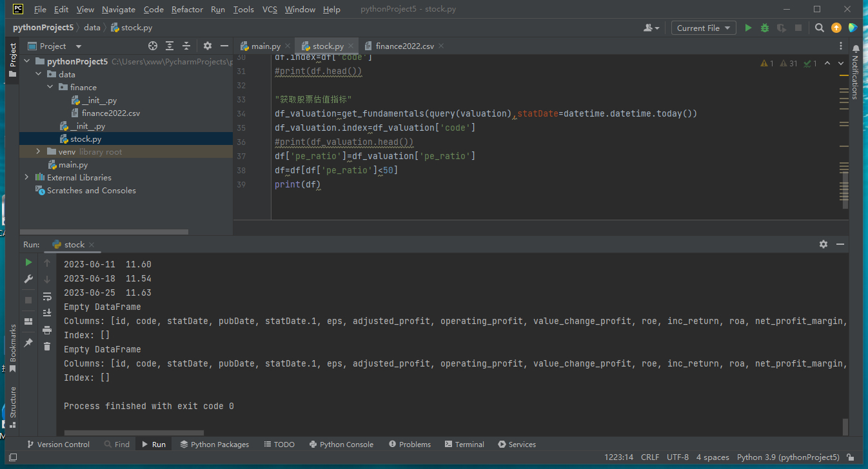The height and width of the screenshot is (469, 868).
Task: Hide the Project tool window
Action: click(x=224, y=46)
